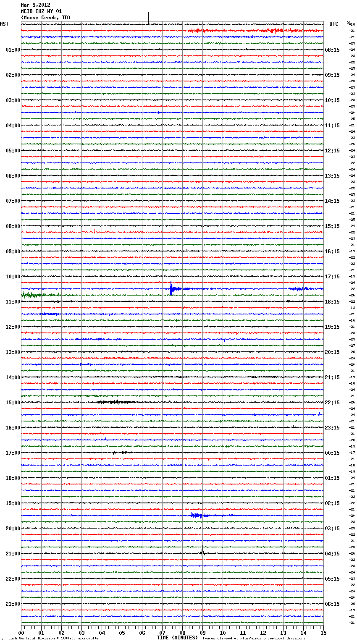Click the 'DC' column header at top right
The image size is (357, 644).
(x=349, y=23)
